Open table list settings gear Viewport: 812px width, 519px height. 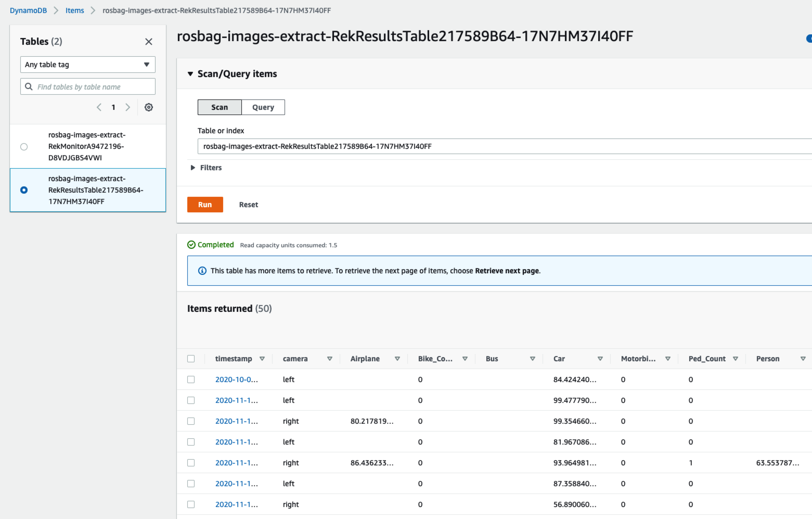[x=149, y=107]
